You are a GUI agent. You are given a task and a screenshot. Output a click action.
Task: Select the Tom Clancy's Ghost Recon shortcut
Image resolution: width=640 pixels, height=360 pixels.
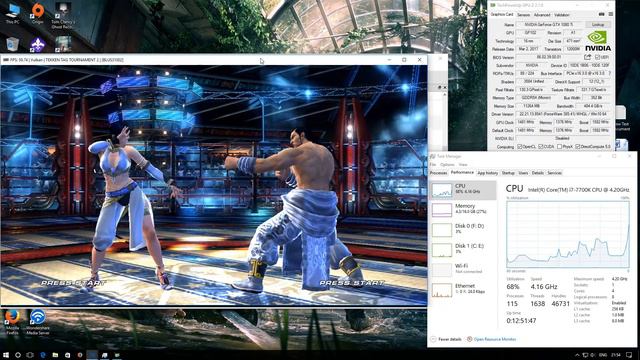62,16
